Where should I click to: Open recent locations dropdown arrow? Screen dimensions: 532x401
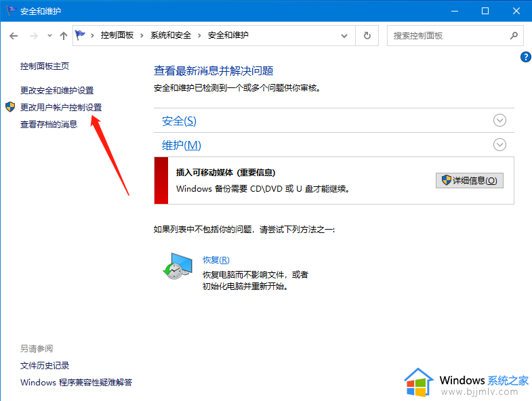[49, 36]
